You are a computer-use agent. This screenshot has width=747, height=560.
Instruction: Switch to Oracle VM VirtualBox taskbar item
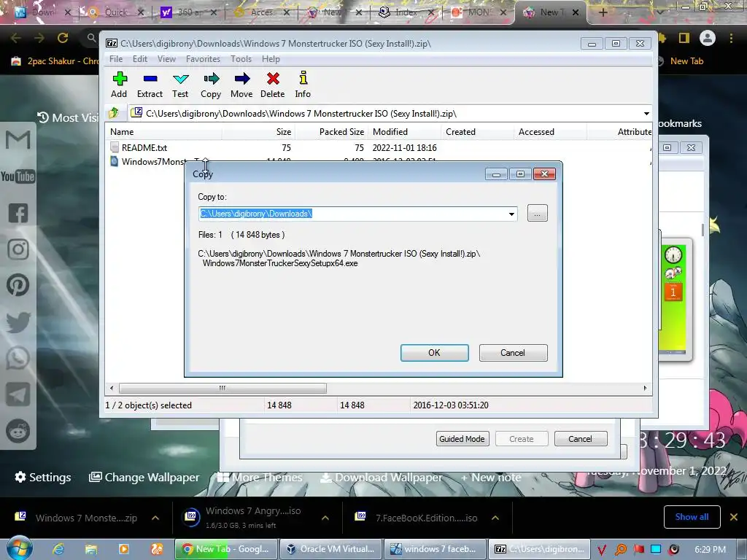pos(330,549)
